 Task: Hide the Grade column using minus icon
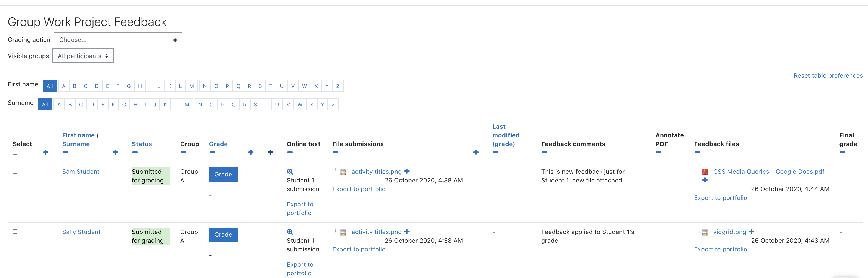(212, 153)
